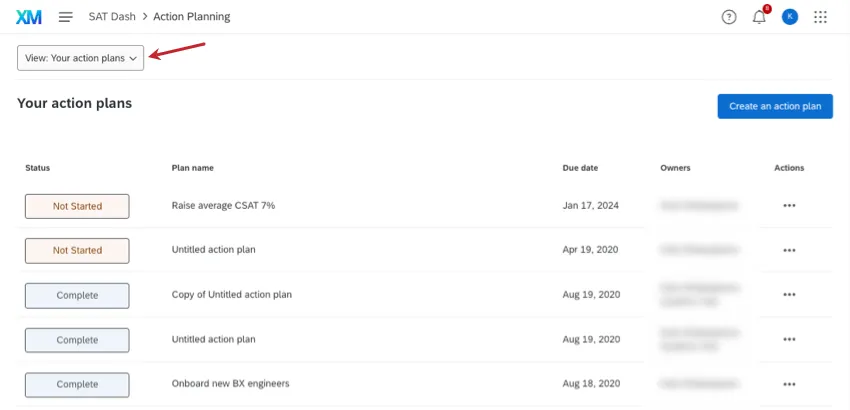Viewport: 850px width, 410px height.
Task: Open the hamburger navigation menu
Action: pyautogui.click(x=66, y=17)
